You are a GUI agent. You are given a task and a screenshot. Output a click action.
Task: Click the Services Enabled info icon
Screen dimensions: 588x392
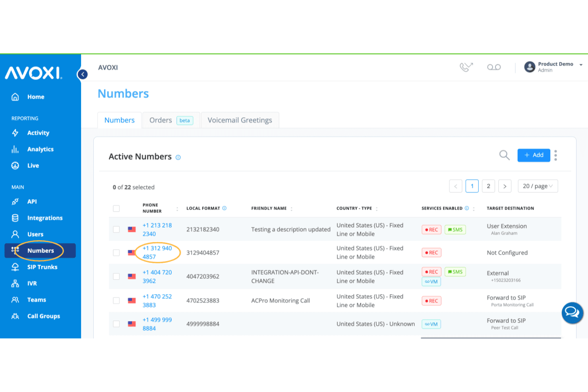[x=467, y=208]
